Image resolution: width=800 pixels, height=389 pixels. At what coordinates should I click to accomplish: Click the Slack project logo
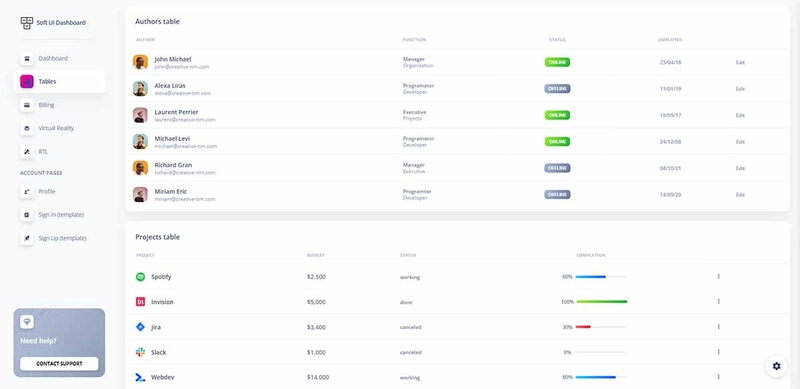click(x=140, y=352)
